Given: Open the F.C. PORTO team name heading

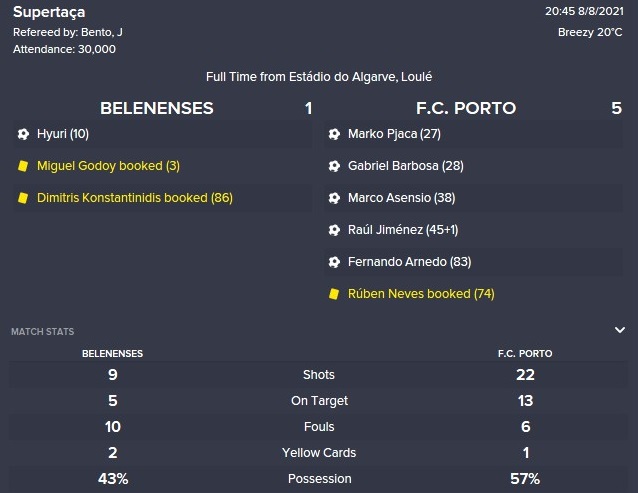Looking at the screenshot, I should click(x=466, y=108).
